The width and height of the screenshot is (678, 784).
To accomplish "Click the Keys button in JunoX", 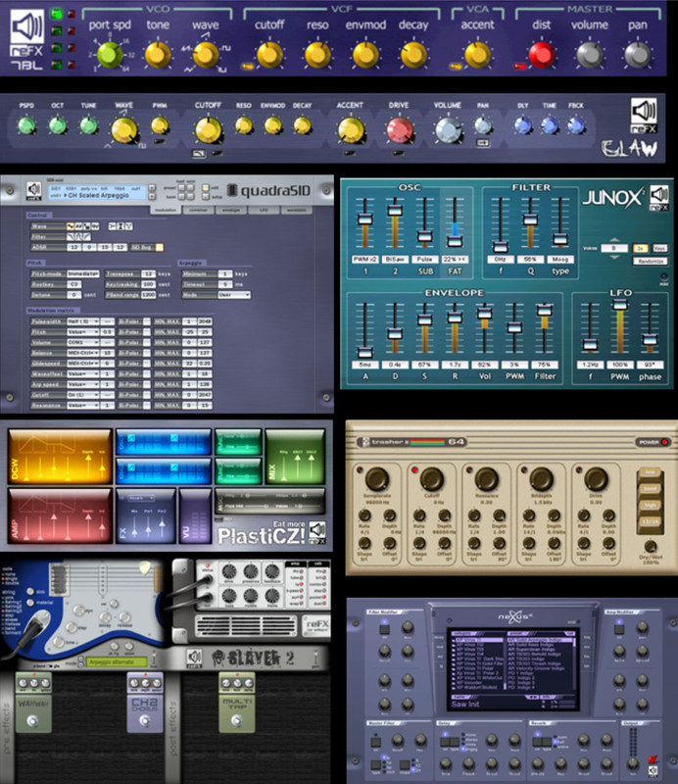I will (x=659, y=248).
